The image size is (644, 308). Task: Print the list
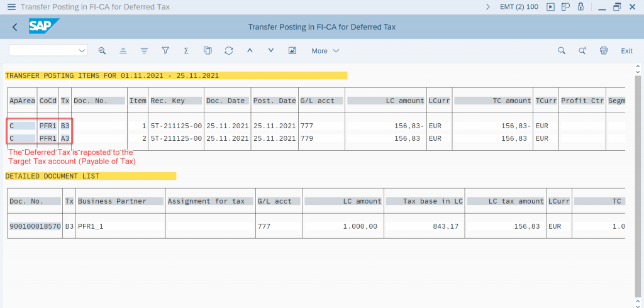click(604, 50)
